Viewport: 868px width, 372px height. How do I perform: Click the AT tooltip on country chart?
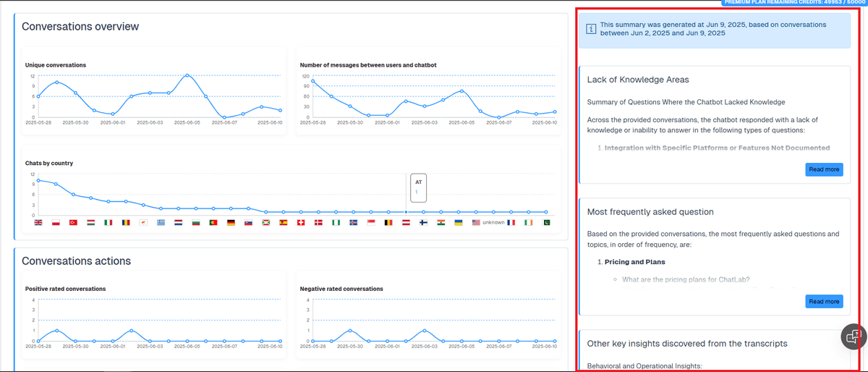pyautogui.click(x=418, y=187)
